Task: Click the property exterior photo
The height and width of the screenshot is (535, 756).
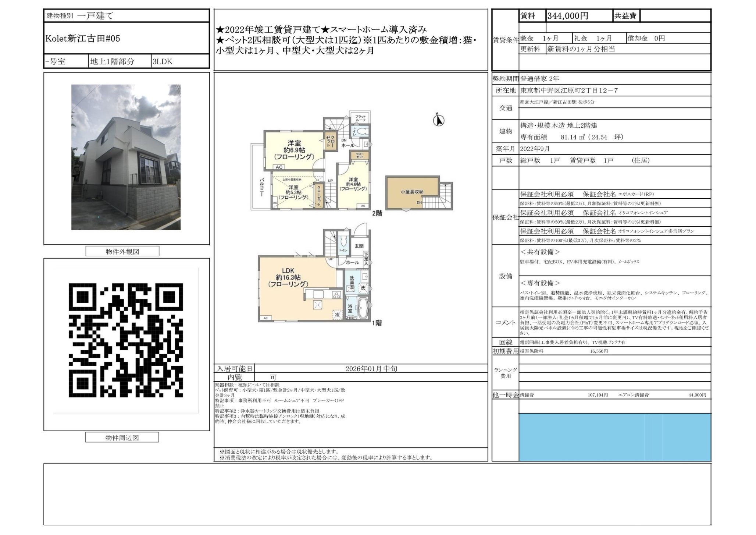Action: (x=126, y=157)
